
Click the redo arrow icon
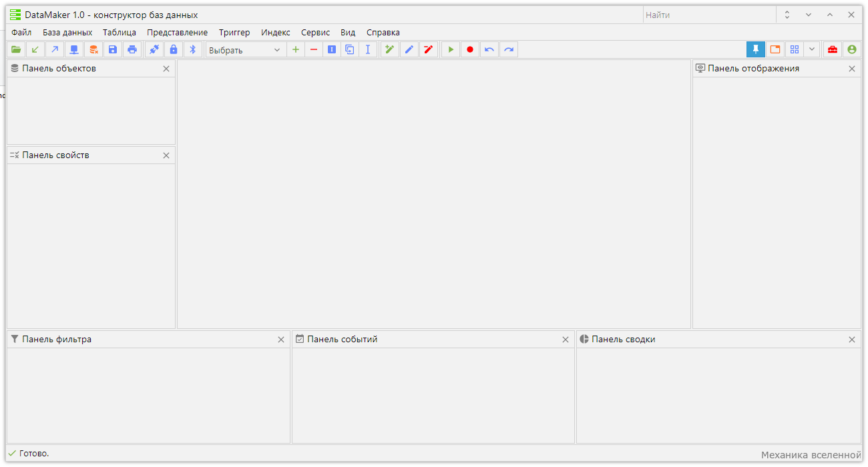pyautogui.click(x=509, y=49)
